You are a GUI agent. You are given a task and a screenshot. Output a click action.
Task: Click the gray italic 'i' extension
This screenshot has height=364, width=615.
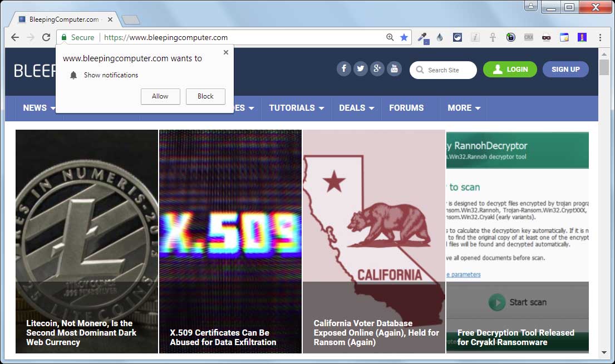475,37
